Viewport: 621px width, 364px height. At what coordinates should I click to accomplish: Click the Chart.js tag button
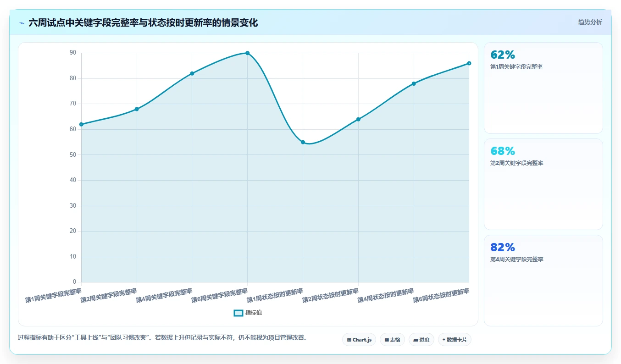coord(359,340)
